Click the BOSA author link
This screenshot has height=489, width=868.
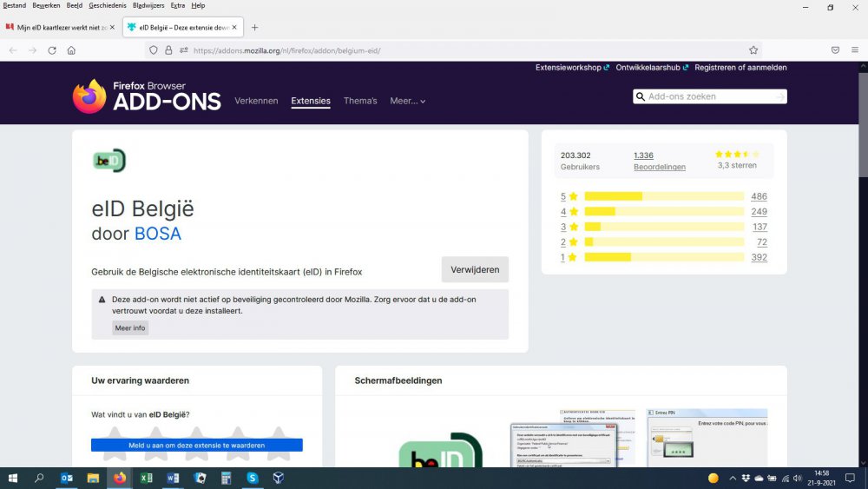(158, 234)
